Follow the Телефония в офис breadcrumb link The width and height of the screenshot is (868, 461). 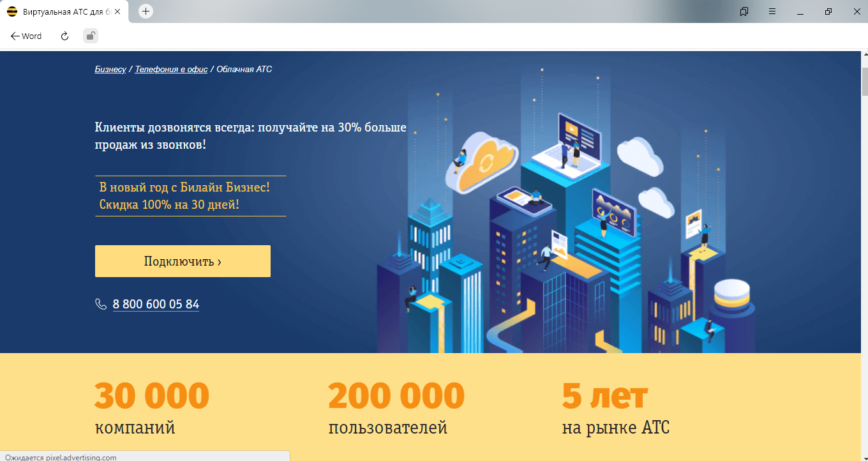pos(171,69)
